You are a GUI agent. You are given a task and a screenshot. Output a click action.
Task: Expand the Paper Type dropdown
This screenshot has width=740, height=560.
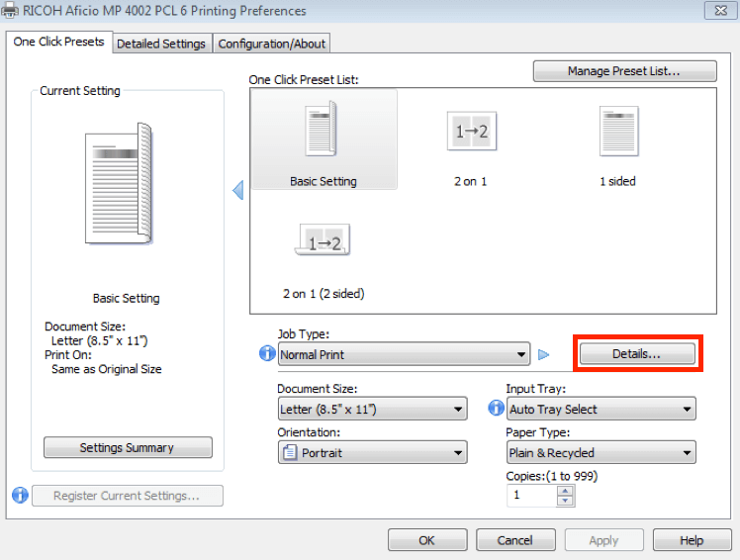(601, 453)
